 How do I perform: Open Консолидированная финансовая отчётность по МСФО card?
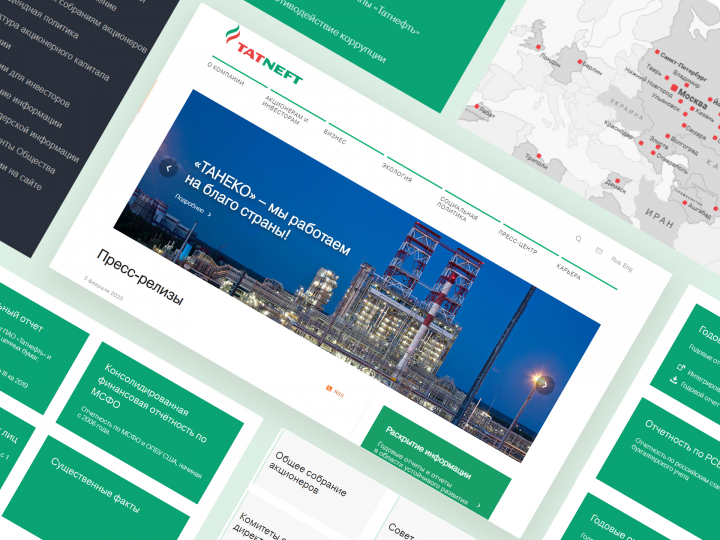[150, 422]
